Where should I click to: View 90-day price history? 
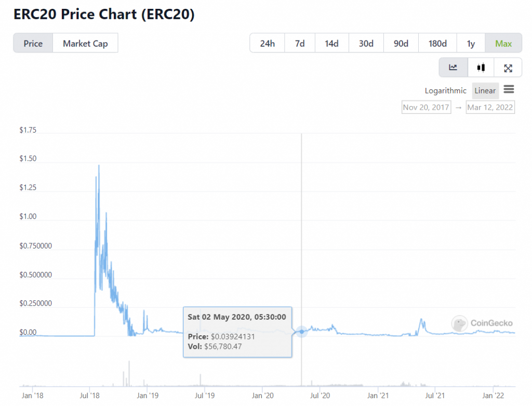click(401, 43)
